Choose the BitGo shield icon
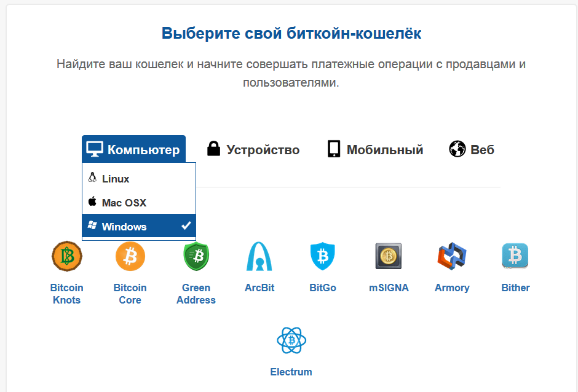The height and width of the screenshot is (392, 578). [323, 256]
